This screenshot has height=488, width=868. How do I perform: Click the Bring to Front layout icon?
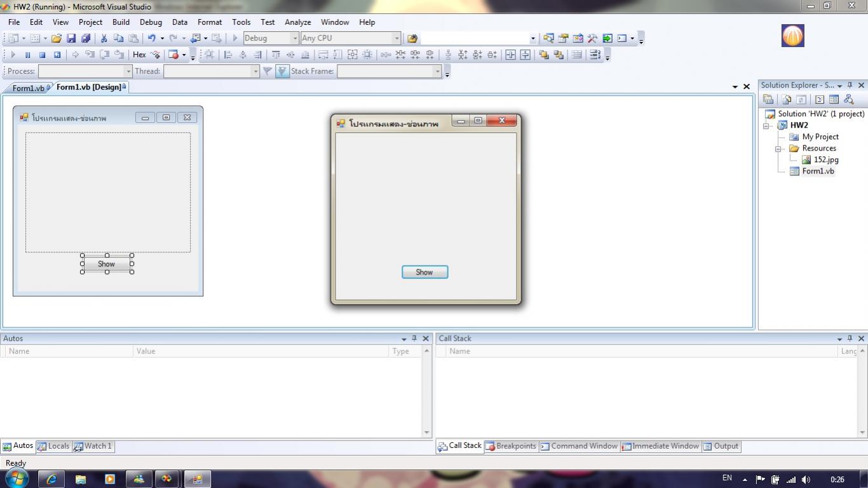point(544,55)
